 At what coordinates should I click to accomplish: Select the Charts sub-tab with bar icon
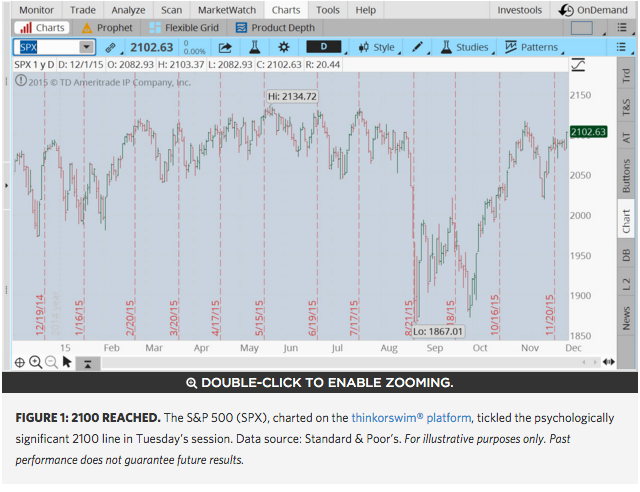click(42, 28)
